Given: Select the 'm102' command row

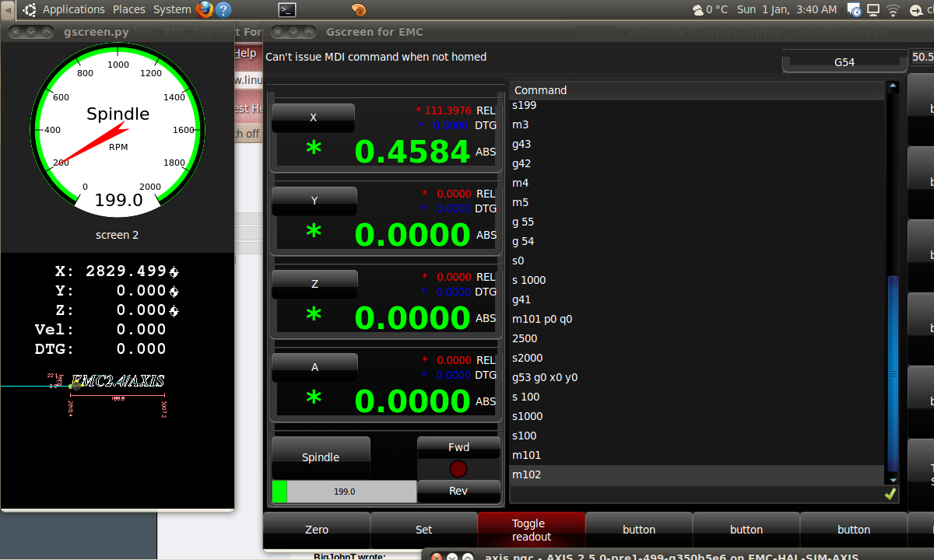Looking at the screenshot, I should (x=697, y=474).
